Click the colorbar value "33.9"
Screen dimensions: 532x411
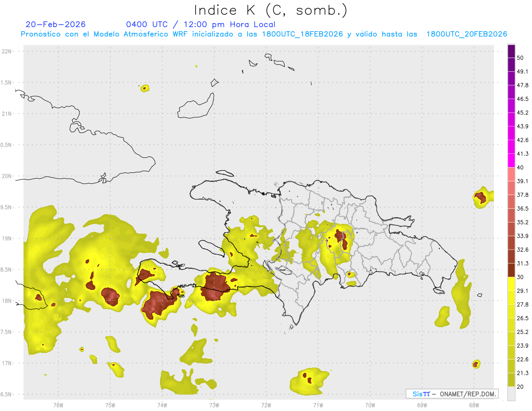tap(523, 236)
